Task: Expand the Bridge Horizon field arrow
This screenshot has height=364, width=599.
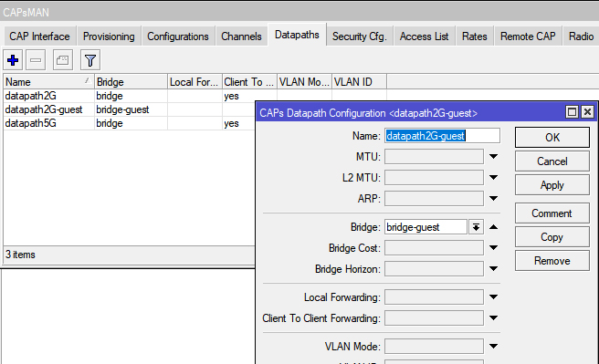Action: click(x=494, y=269)
